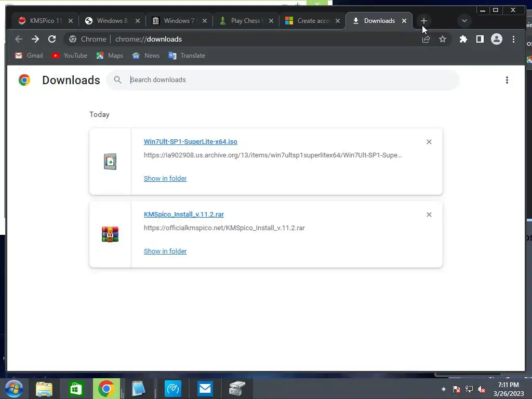Share this page icon in address bar
The height and width of the screenshot is (399, 532).
426,39
